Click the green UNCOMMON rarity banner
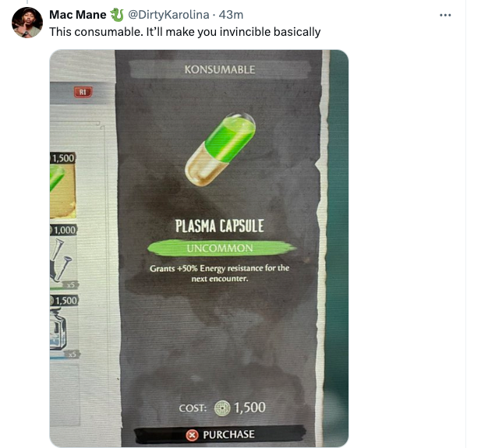Viewport: 481px width, 448px height. [221, 248]
